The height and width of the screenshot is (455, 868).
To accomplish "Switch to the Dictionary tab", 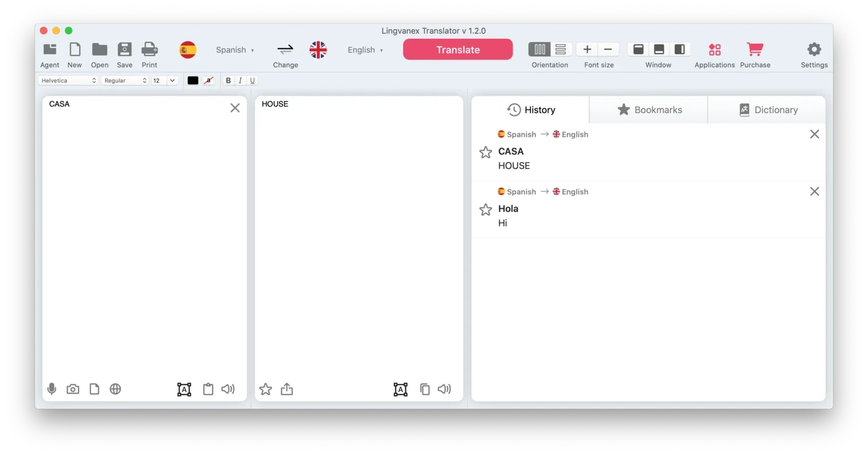I will coord(767,110).
